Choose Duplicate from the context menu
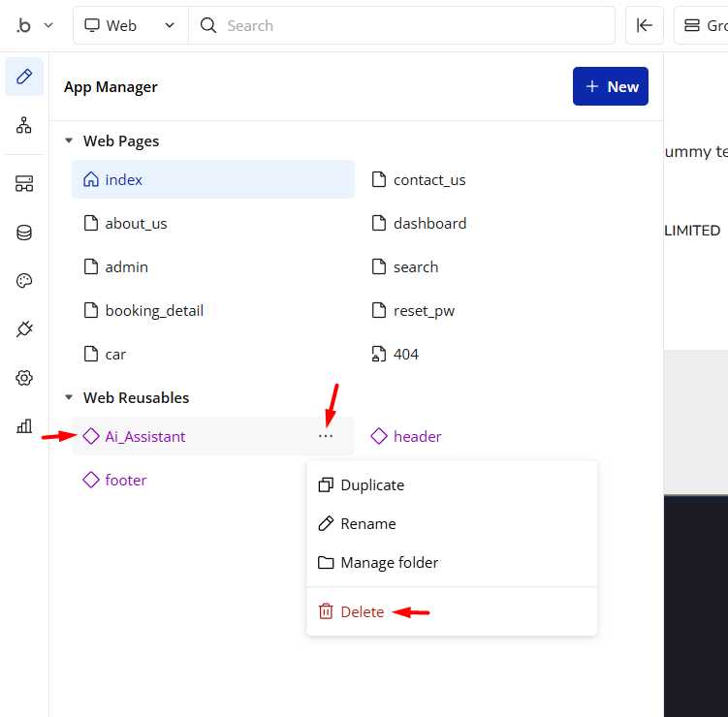 point(372,485)
